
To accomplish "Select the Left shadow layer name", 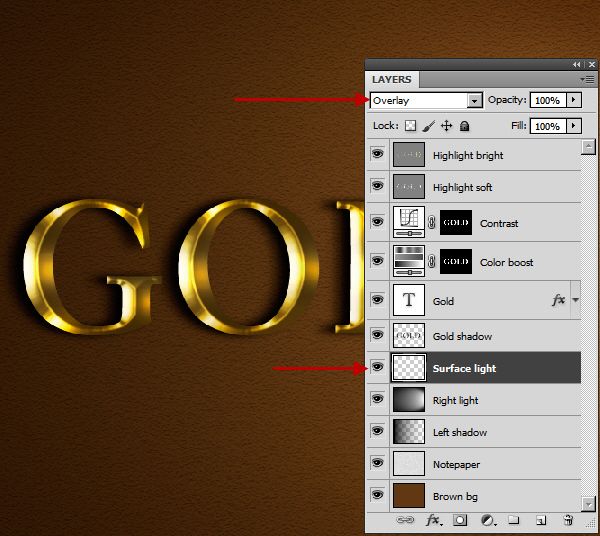I will (x=460, y=432).
